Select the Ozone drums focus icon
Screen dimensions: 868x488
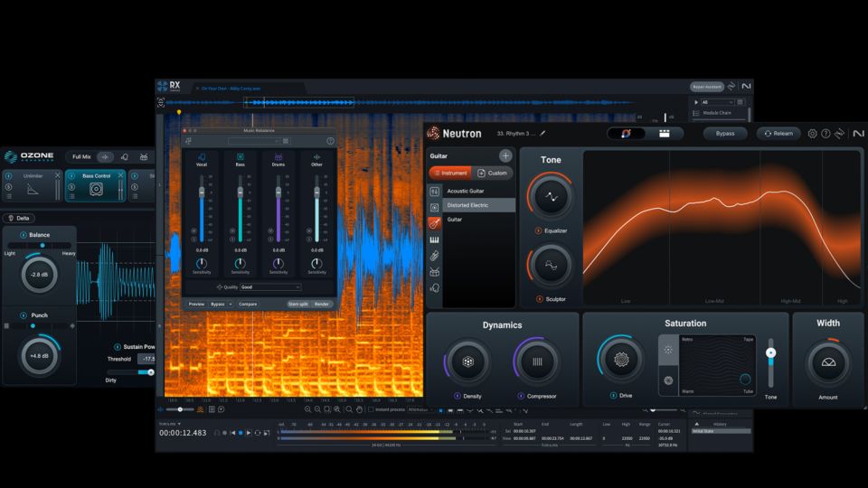(144, 157)
